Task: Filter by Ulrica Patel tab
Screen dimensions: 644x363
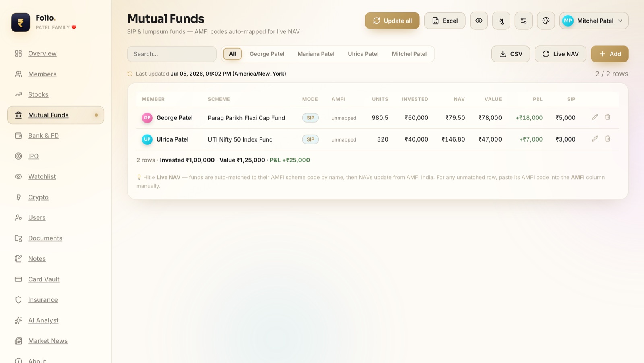Action: 363,54
